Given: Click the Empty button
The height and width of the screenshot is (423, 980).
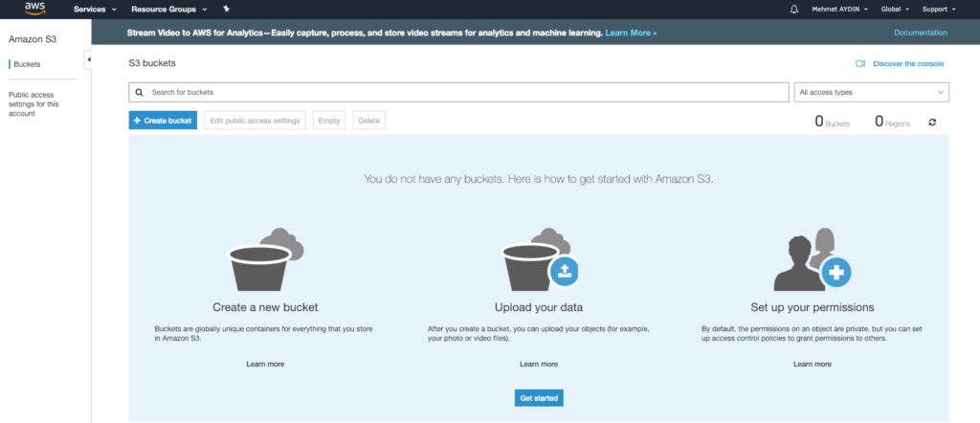Looking at the screenshot, I should click(329, 121).
